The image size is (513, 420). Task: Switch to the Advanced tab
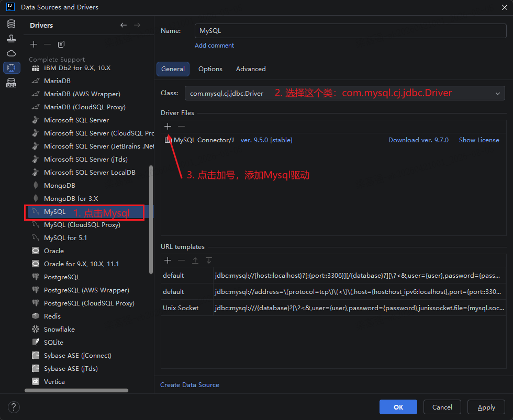(251, 69)
